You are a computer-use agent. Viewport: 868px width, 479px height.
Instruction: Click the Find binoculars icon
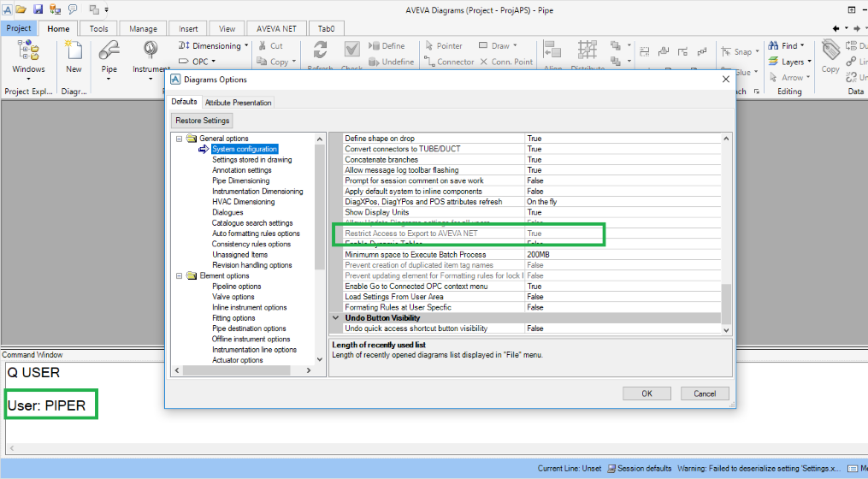(772, 46)
